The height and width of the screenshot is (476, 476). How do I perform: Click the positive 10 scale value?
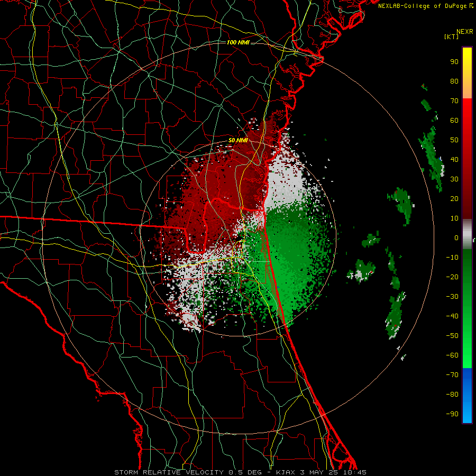pos(454,218)
